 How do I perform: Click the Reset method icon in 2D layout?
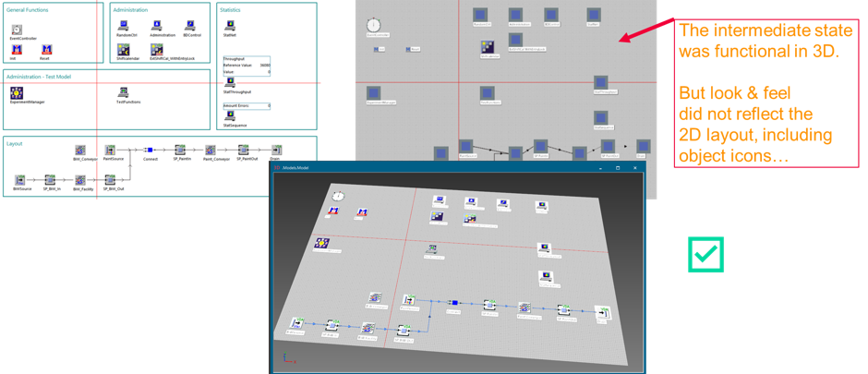46,50
